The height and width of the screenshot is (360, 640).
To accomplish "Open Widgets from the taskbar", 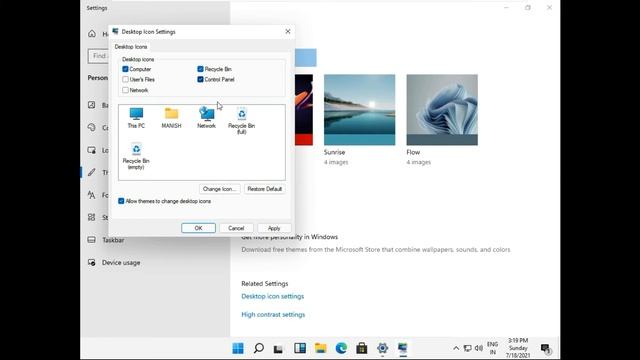I will 300,348.
